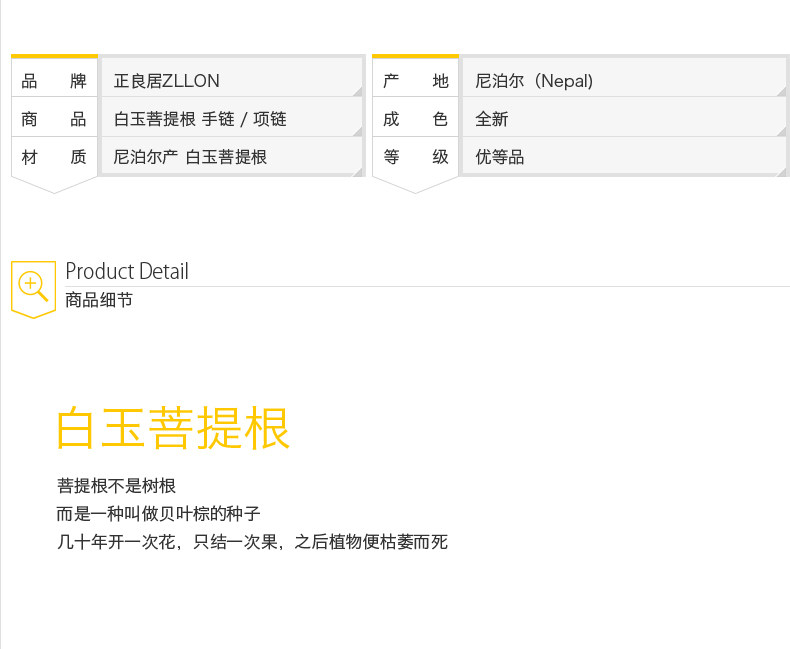Click the large yellow 白玉菩提根 title
Viewport: 790px width, 649px height.
click(174, 428)
